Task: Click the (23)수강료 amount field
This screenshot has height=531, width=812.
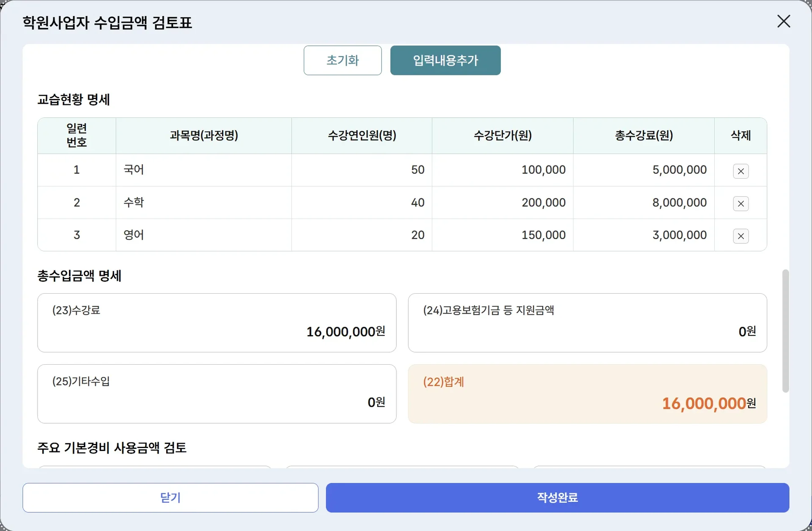Action: click(x=217, y=323)
